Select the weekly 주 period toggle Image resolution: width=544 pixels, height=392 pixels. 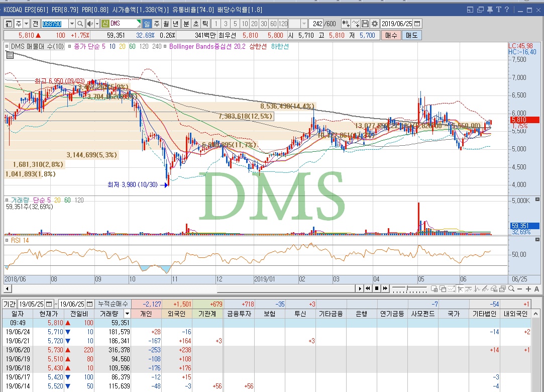tap(157, 24)
